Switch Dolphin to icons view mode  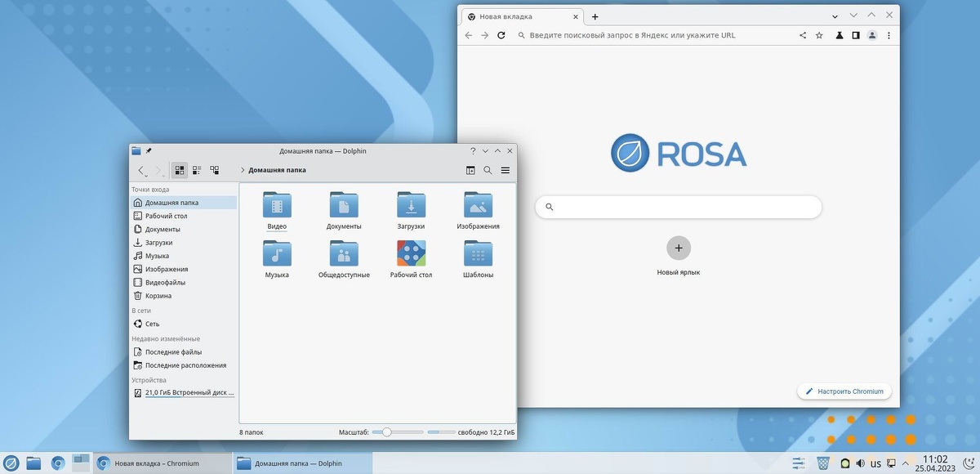pyautogui.click(x=180, y=170)
